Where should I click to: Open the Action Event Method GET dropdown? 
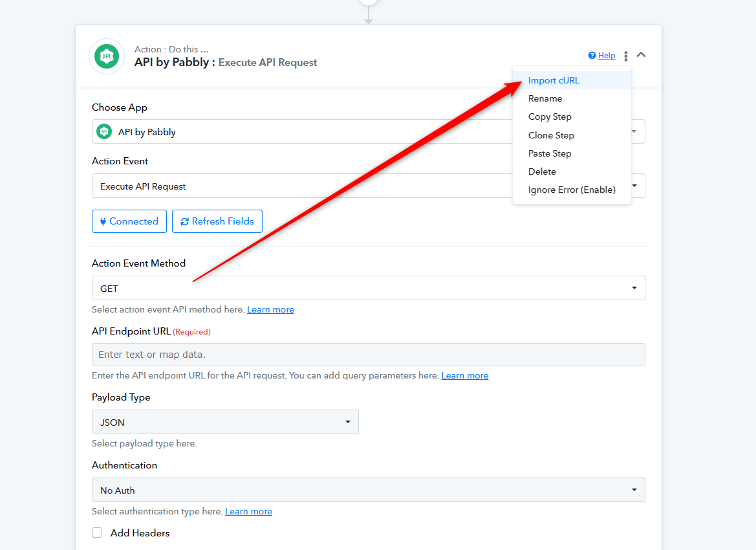point(369,288)
